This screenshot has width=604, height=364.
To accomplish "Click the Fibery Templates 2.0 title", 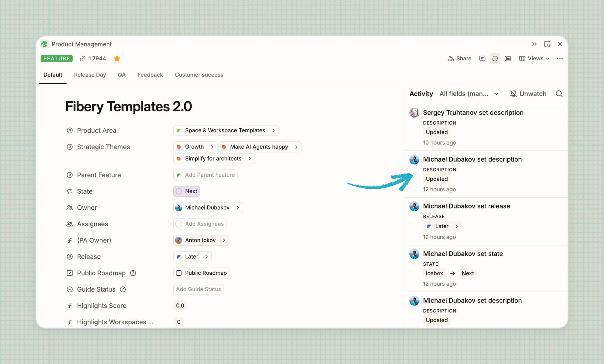I will pyautogui.click(x=128, y=106).
